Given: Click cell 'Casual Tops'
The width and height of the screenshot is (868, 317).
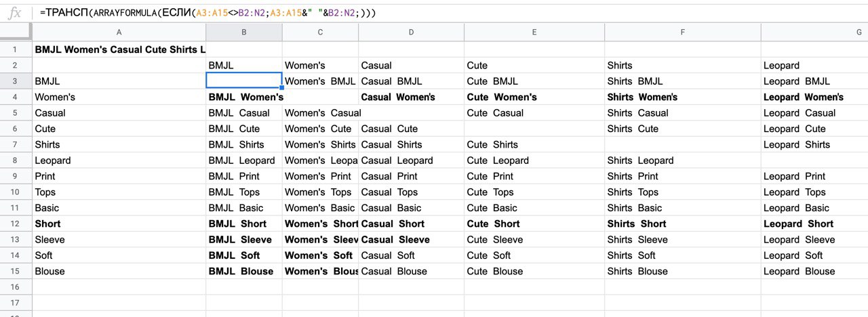Looking at the screenshot, I should [x=411, y=192].
